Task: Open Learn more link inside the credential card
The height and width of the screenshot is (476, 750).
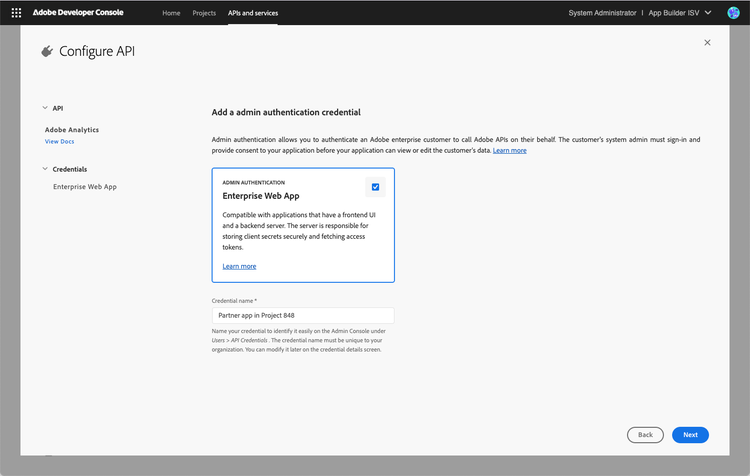Action: [x=239, y=266]
